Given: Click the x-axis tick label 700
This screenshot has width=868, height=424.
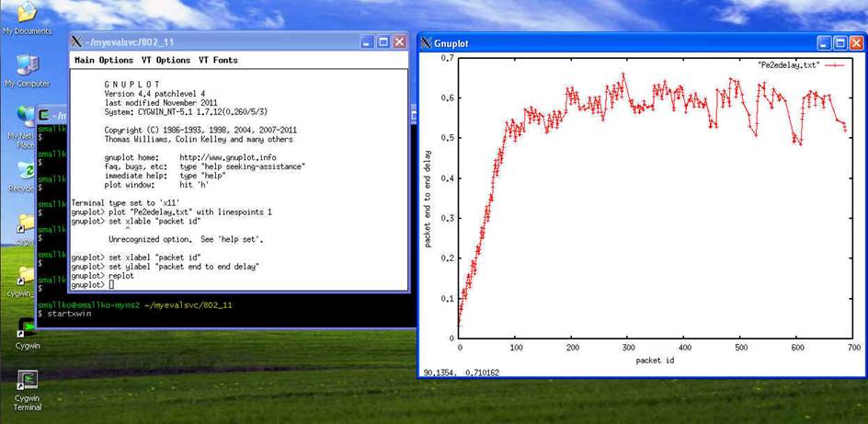Looking at the screenshot, I should pos(853,348).
